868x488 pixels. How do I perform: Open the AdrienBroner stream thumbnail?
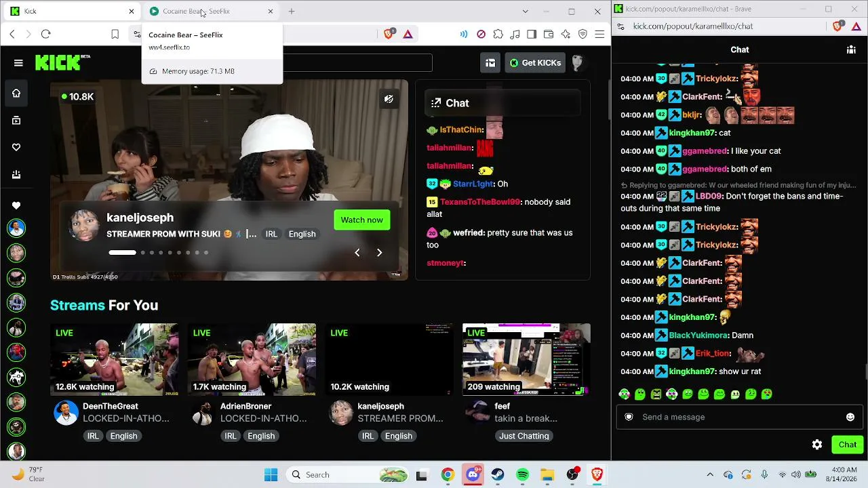tap(252, 359)
